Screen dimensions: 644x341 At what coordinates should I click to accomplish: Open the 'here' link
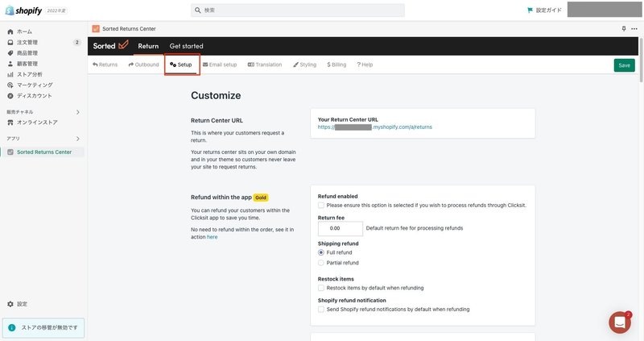pos(213,237)
